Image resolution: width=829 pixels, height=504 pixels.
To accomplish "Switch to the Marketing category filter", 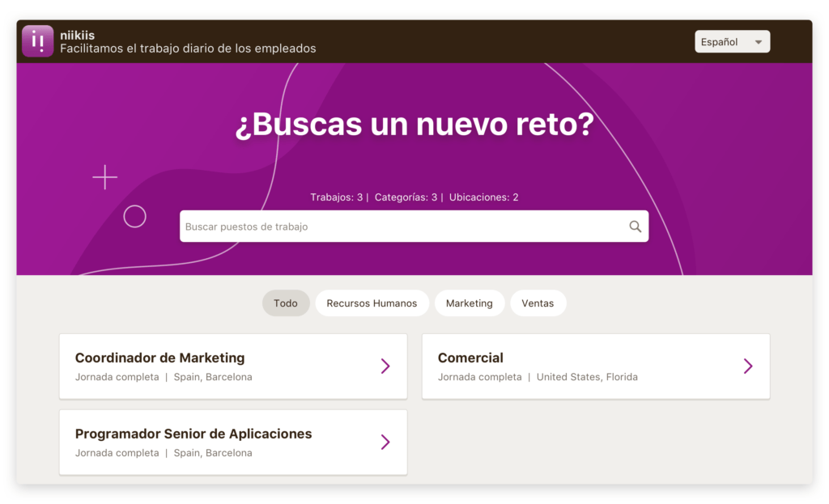I will [469, 303].
